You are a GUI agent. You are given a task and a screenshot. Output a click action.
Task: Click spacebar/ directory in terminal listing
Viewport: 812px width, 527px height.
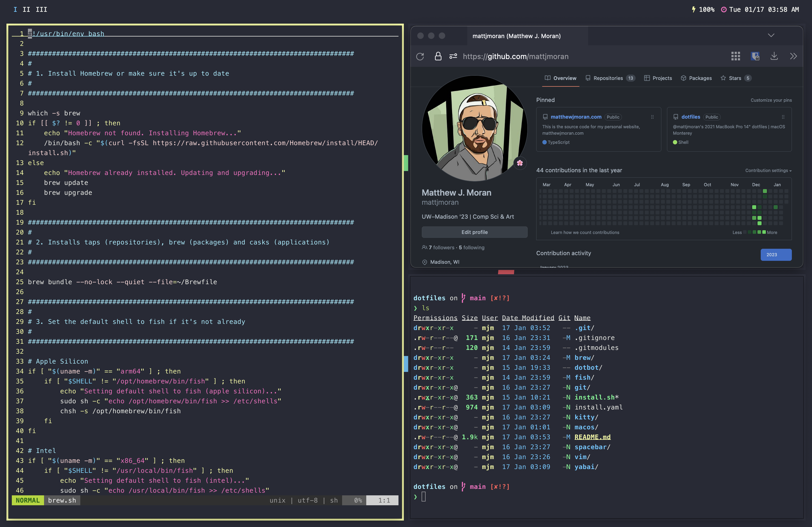pos(592,447)
